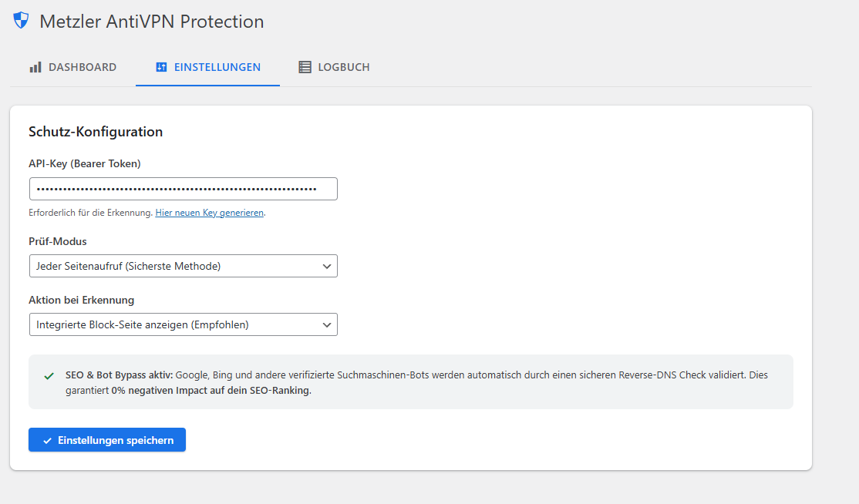Follow the 'Hier neuen Key generieren' link
859x504 pixels.
point(209,213)
